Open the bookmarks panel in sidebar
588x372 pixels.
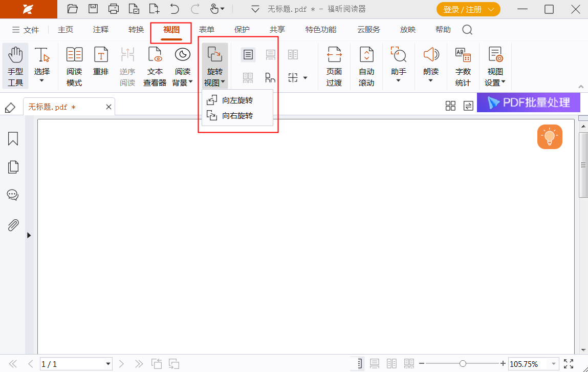(x=13, y=138)
